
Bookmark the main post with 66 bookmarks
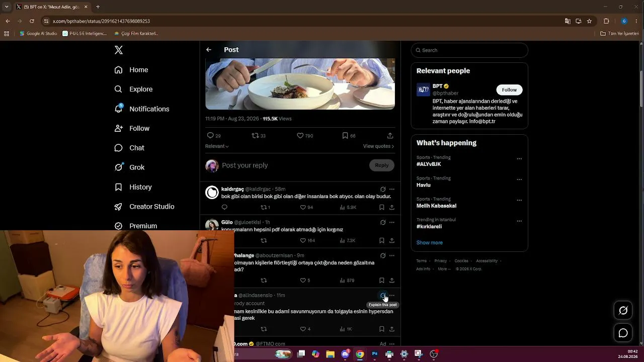pyautogui.click(x=345, y=136)
